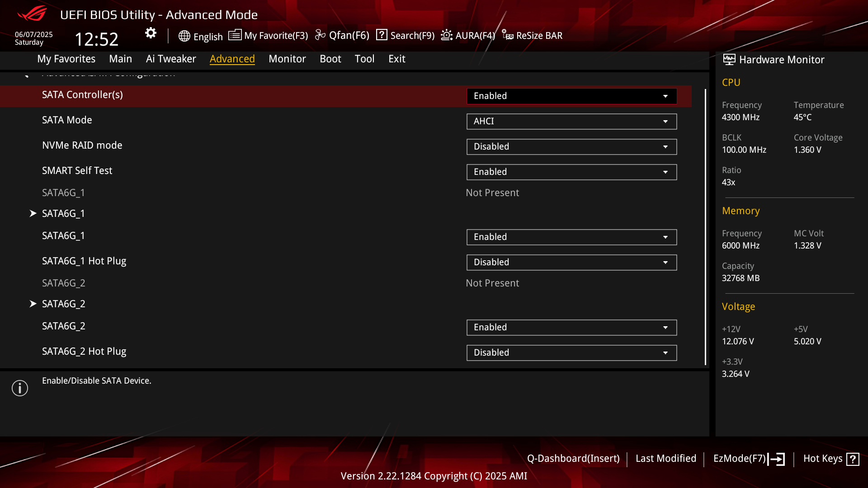
Task: Toggle SATA6G_1 Hot Plug setting
Action: (x=571, y=263)
